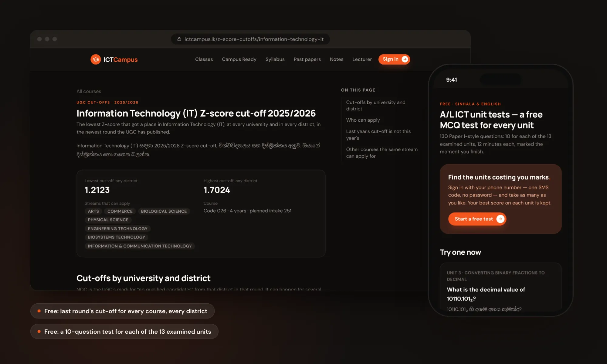Screen dimensions: 607x364
Task: Select the ARTS stream tag
Action: coord(93,211)
